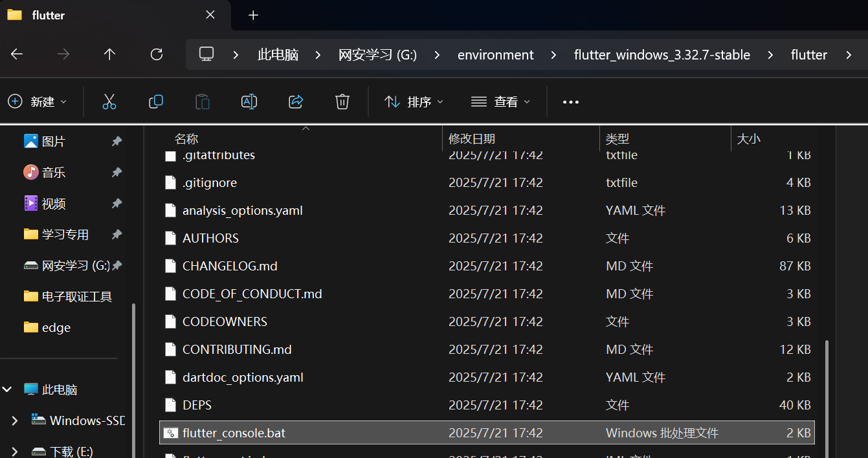Click the Copy icon in toolbar
Viewport: 868px width, 458px height.
[x=156, y=102]
